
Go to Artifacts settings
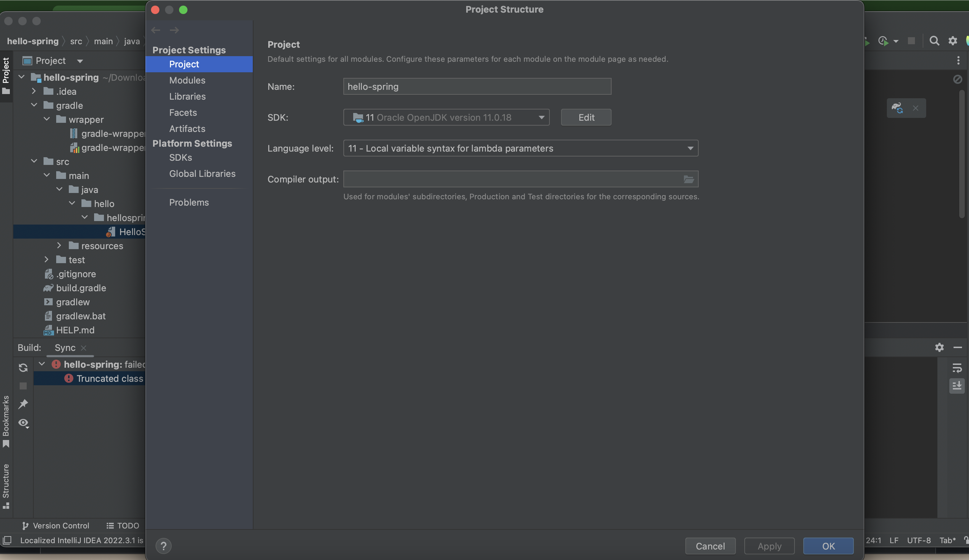(187, 128)
